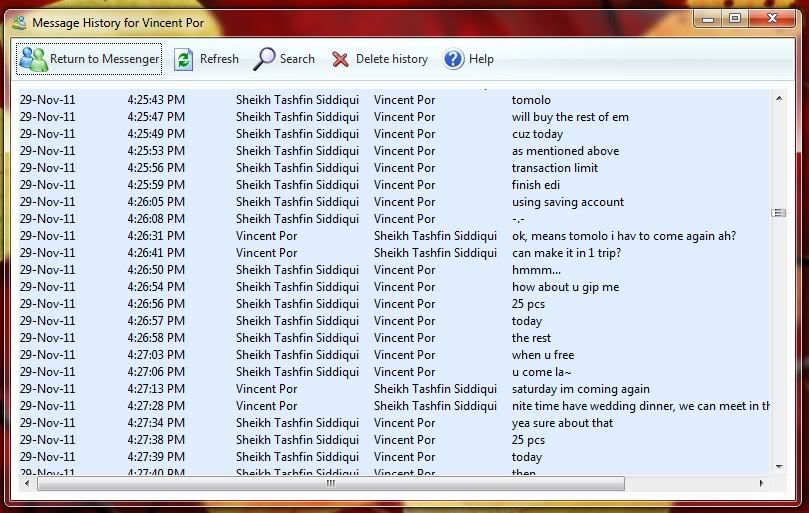Click sender Vincent Por in 4:26:31 PM row
Screen dimensions: 809x513
point(266,236)
